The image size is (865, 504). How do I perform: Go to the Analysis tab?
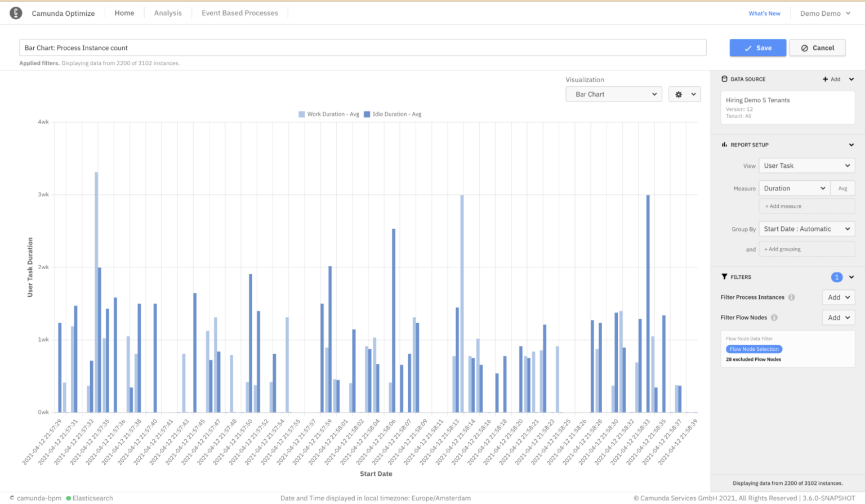coord(168,13)
